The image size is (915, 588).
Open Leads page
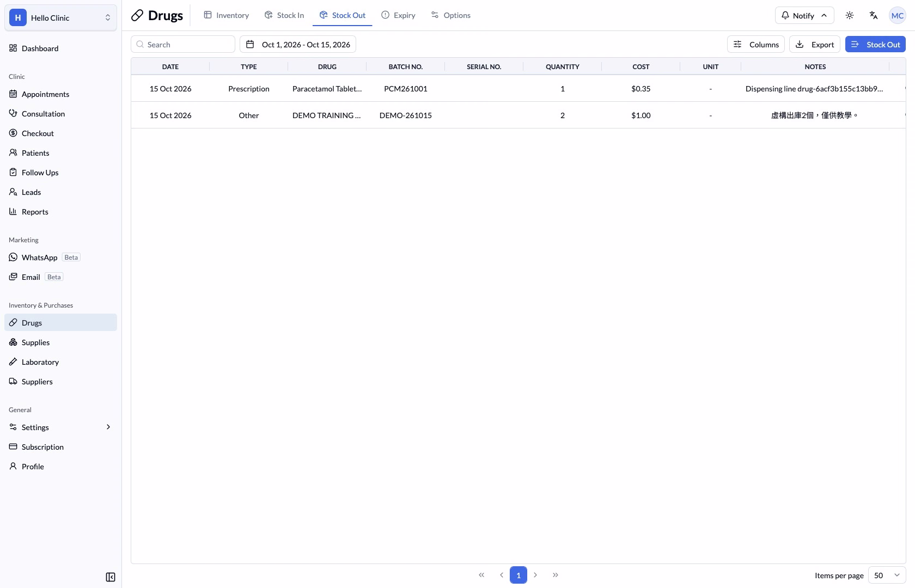pyautogui.click(x=60, y=192)
